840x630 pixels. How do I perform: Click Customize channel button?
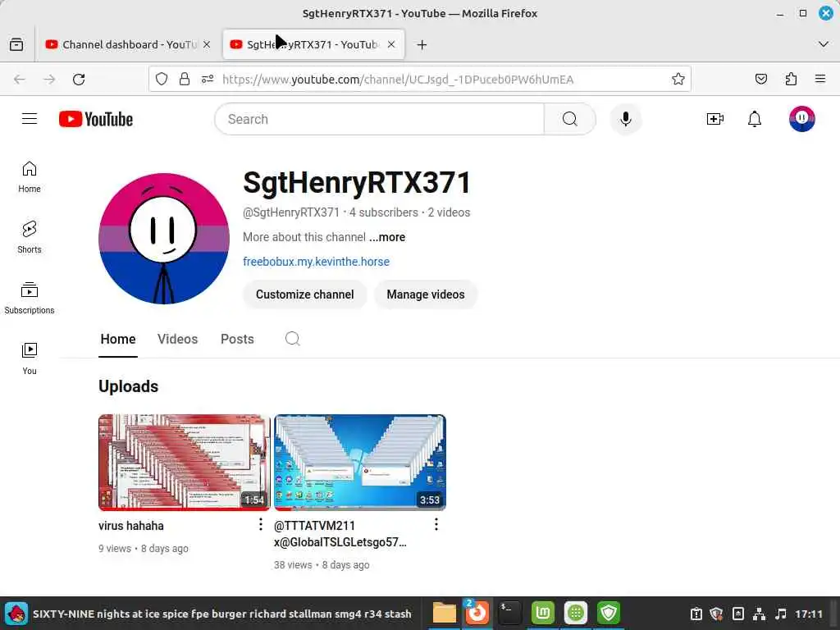(305, 294)
